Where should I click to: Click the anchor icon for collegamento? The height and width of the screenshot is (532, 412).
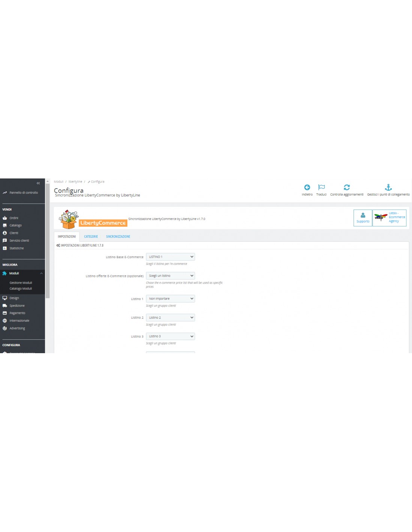[388, 187]
